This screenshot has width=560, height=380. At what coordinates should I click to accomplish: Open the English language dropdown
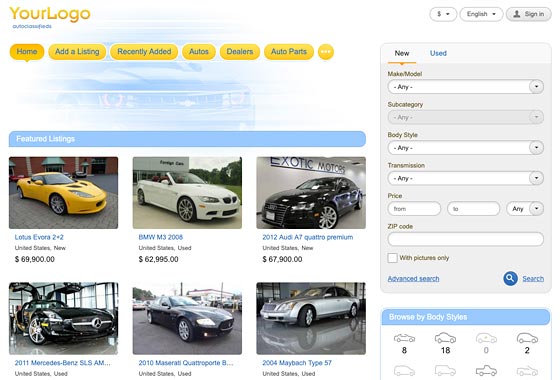coord(481,14)
